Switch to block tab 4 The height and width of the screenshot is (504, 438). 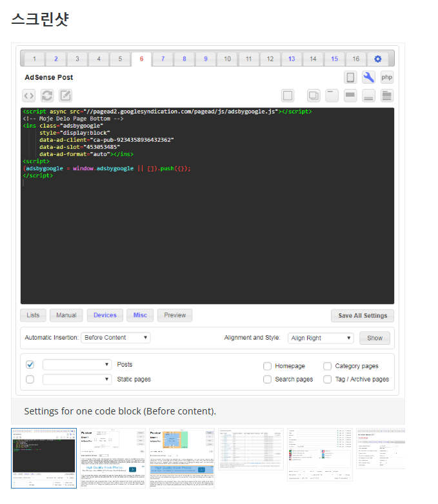coord(99,59)
